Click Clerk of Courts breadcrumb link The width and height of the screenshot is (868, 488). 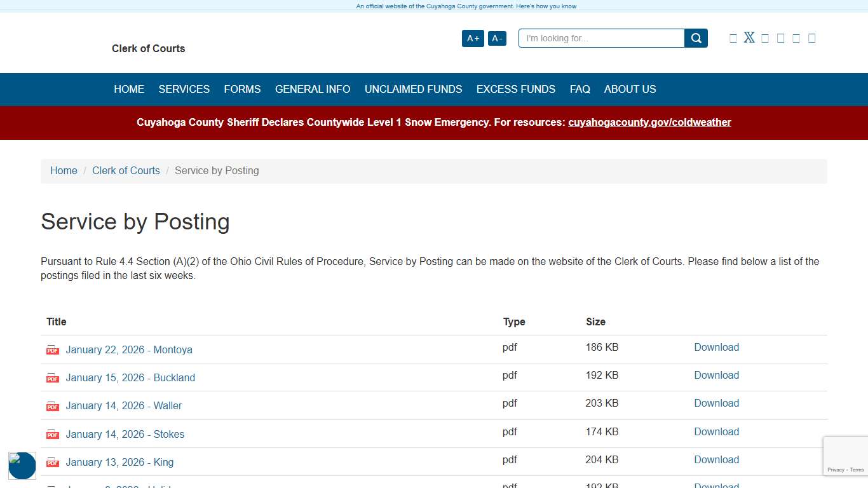click(x=126, y=171)
